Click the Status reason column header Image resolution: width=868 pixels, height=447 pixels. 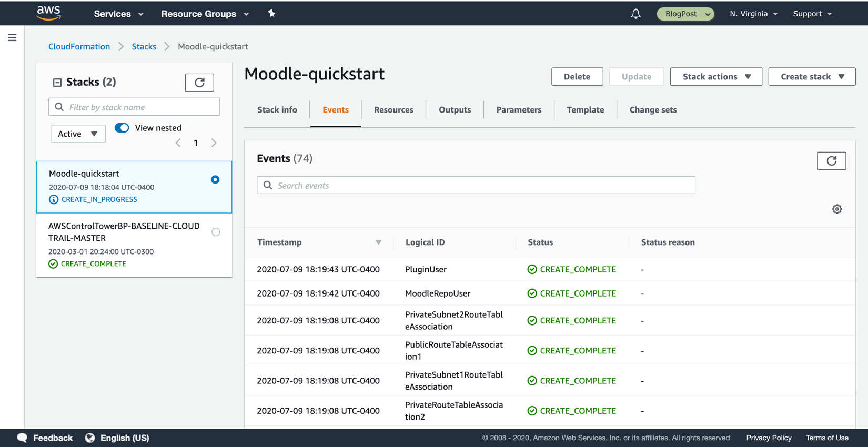coord(668,242)
